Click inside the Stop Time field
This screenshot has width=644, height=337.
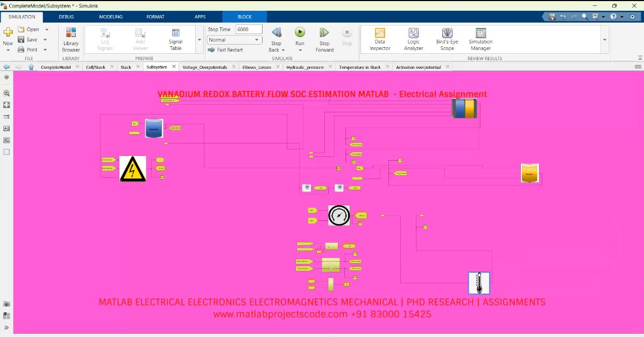tap(247, 29)
